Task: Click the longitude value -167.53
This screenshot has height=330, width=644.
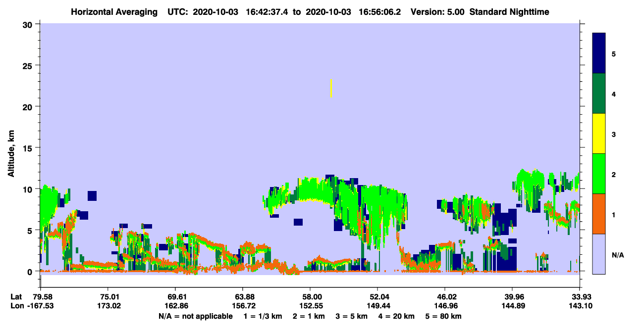Action: 40,306
